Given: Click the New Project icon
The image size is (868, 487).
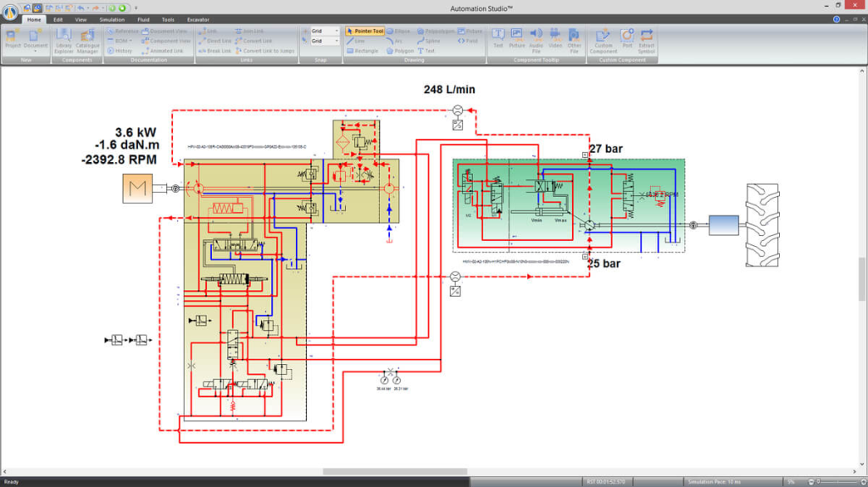Looking at the screenshot, I should [12, 40].
